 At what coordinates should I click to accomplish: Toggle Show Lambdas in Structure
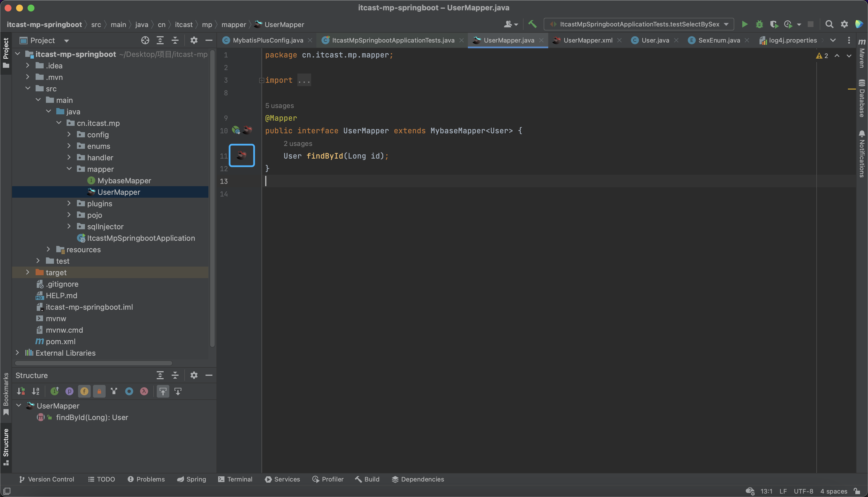pos(144,391)
